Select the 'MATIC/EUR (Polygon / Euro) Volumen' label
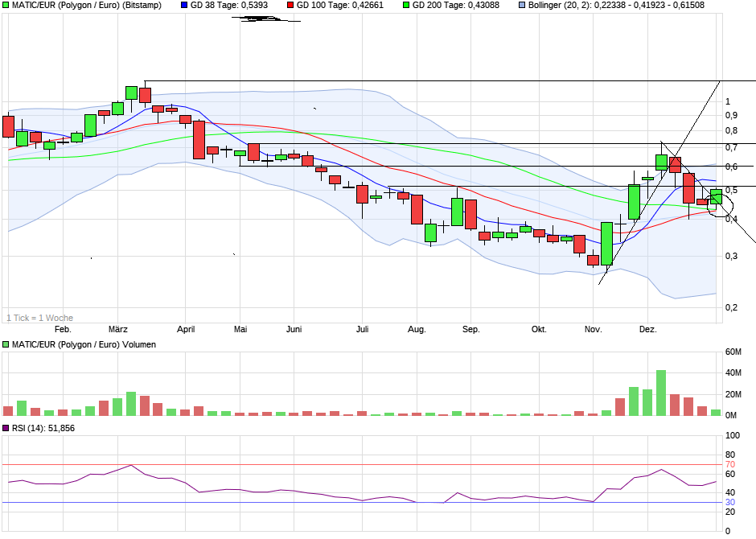Viewport: 756px width, 539px height. click(x=84, y=344)
